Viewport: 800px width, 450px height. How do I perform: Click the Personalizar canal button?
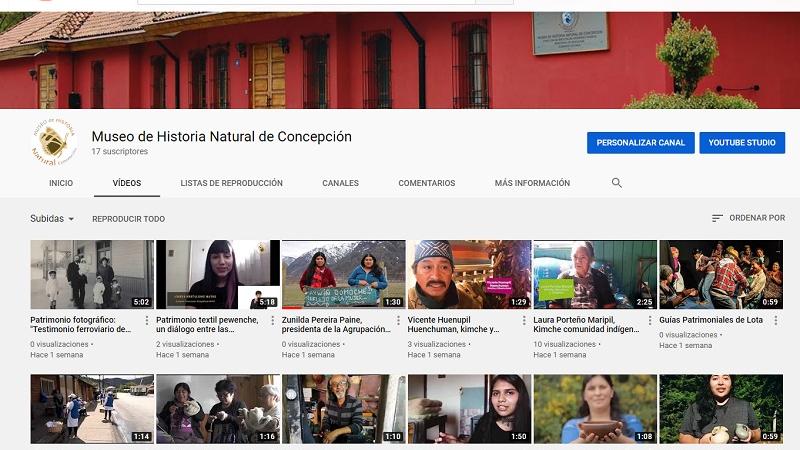640,143
